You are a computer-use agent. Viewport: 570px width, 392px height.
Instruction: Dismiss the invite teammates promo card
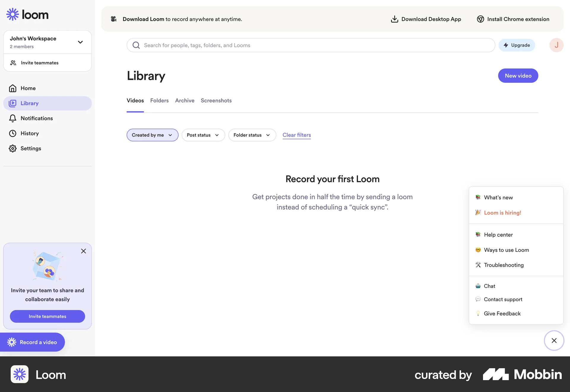(x=83, y=251)
